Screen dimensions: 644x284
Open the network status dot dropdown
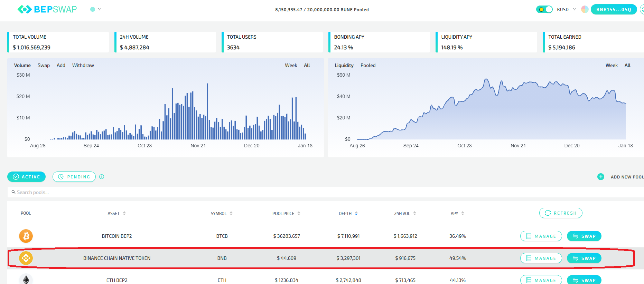click(x=95, y=9)
